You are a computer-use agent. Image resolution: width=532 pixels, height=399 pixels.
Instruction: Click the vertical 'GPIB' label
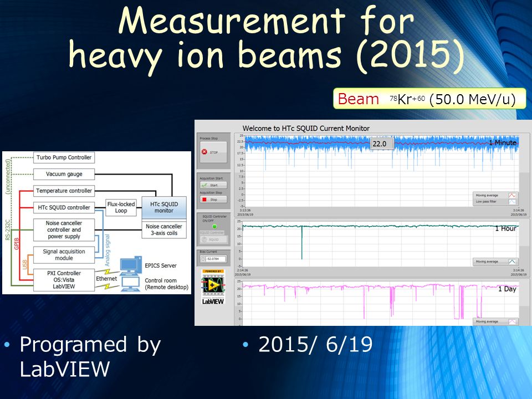(16, 244)
